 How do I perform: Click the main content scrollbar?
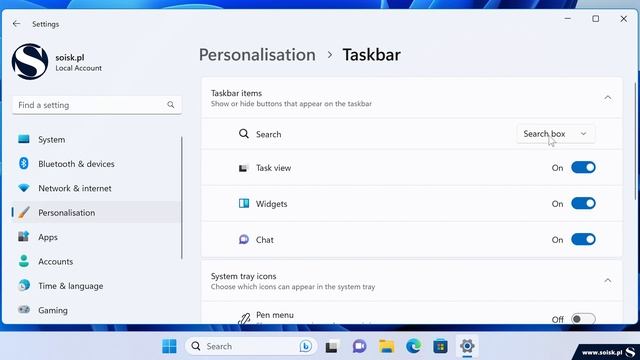[636, 141]
